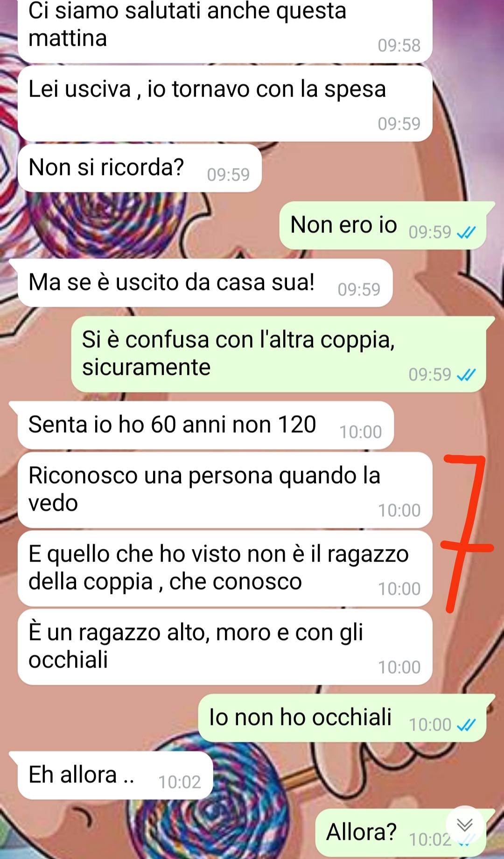The image size is (504, 859).
Task: Tap read ticks on "Si è confusa" message
Action: pyautogui.click(x=466, y=375)
